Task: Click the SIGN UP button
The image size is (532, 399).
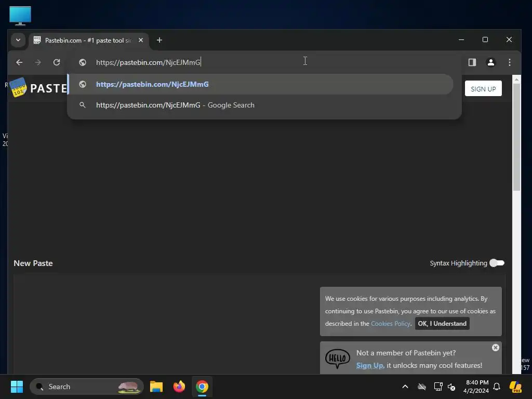Action: (483, 88)
